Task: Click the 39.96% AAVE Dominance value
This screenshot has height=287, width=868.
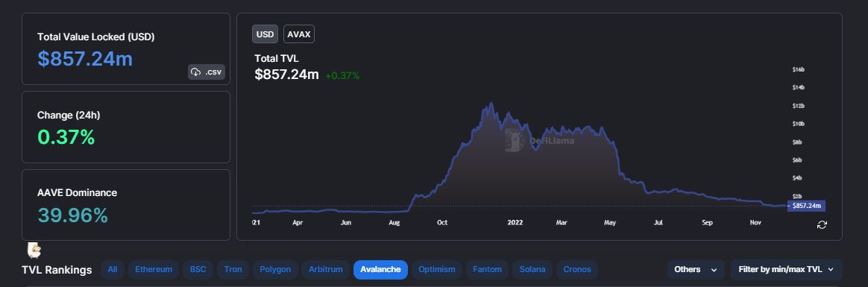Action: tap(72, 215)
